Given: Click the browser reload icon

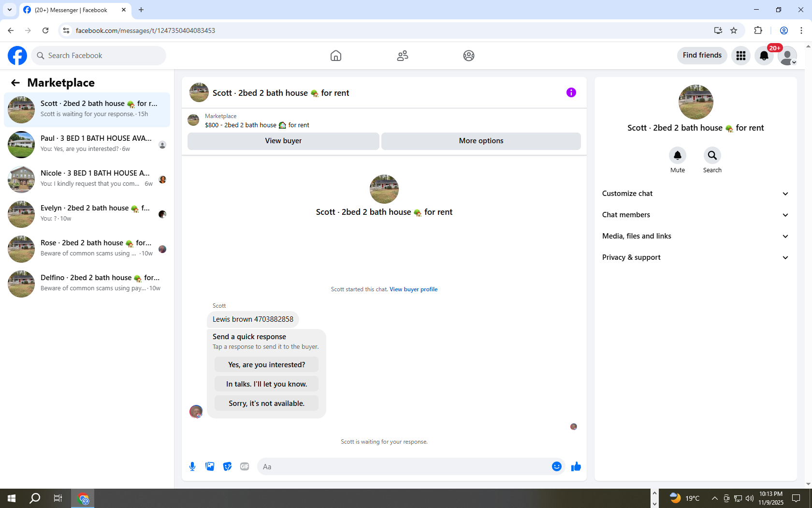Looking at the screenshot, I should point(45,30).
